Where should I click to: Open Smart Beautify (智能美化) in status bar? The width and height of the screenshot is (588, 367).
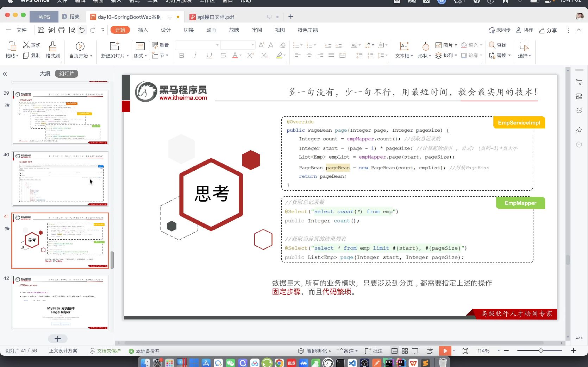pos(314,351)
